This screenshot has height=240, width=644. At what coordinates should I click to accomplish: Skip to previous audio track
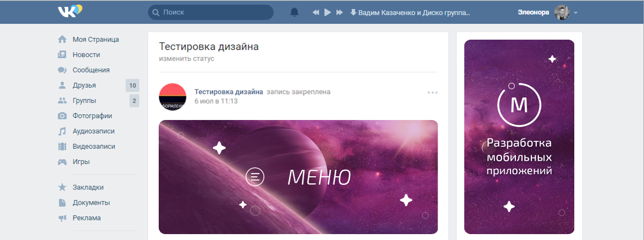pyautogui.click(x=316, y=12)
